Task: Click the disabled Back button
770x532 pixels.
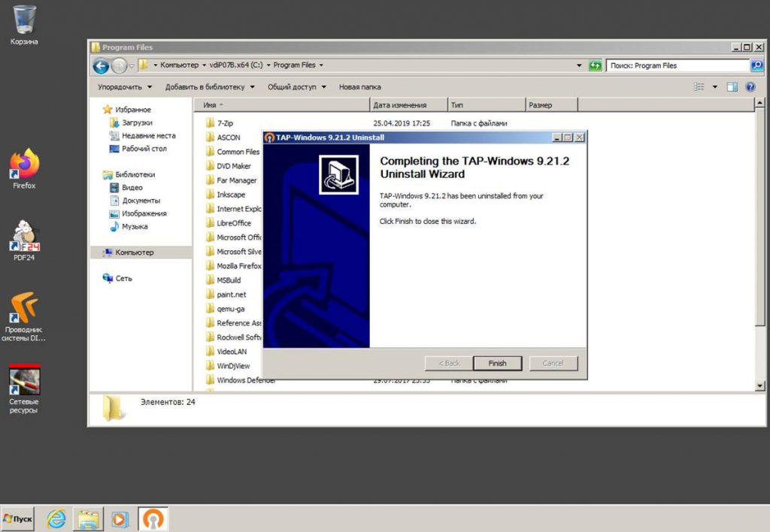Action: (x=449, y=363)
